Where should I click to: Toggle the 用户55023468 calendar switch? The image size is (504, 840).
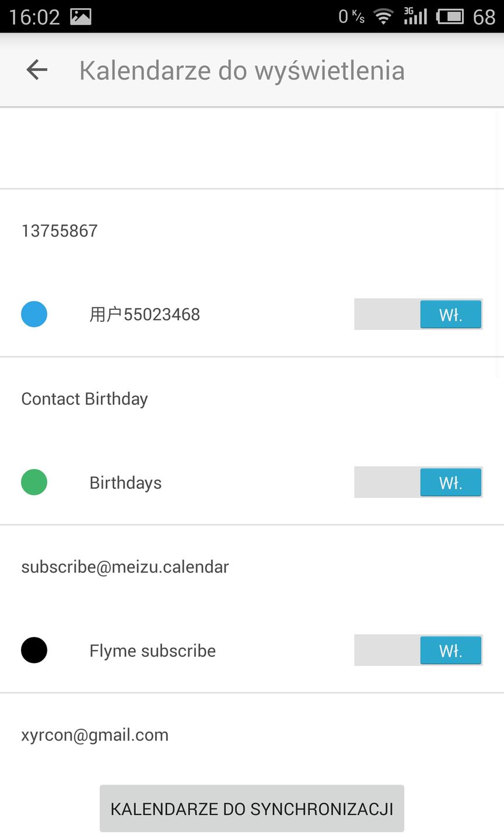(418, 314)
